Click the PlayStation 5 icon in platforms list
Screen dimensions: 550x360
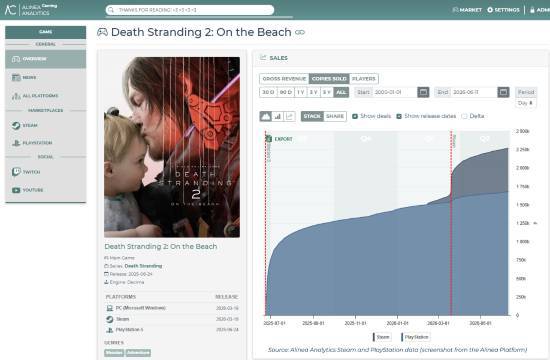click(109, 330)
